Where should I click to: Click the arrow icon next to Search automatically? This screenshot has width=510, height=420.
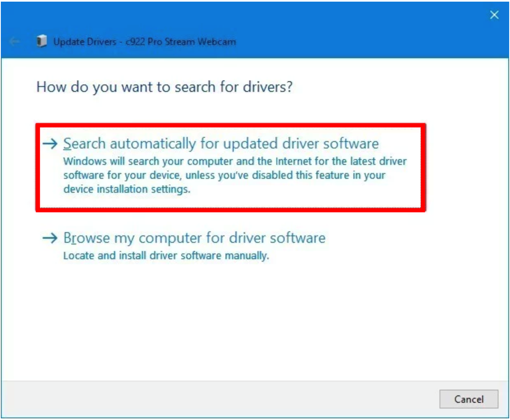[50, 144]
